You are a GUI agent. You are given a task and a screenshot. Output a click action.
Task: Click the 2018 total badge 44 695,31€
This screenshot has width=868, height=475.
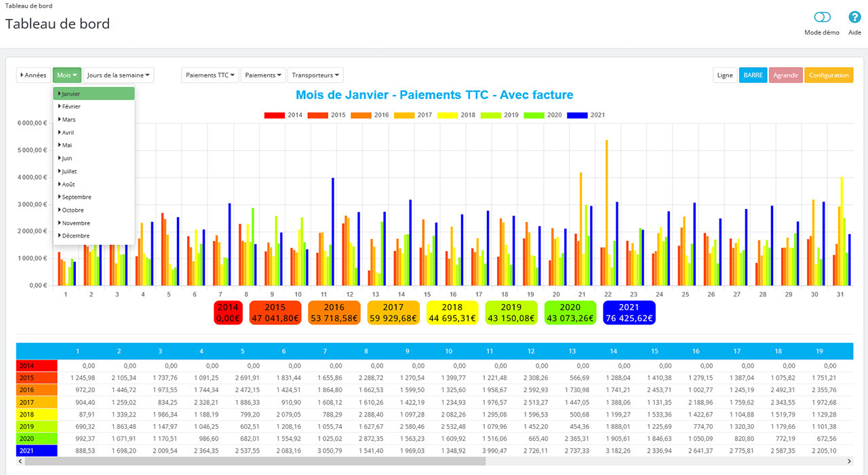point(452,313)
